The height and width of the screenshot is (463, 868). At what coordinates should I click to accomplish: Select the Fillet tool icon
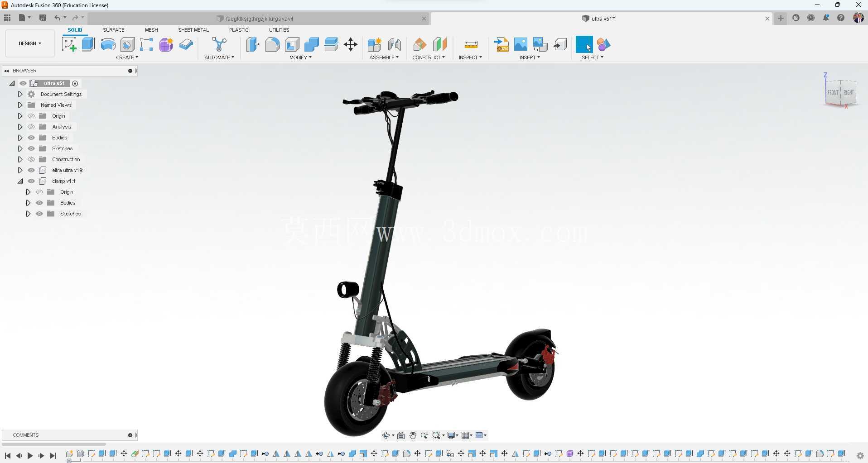(x=272, y=44)
